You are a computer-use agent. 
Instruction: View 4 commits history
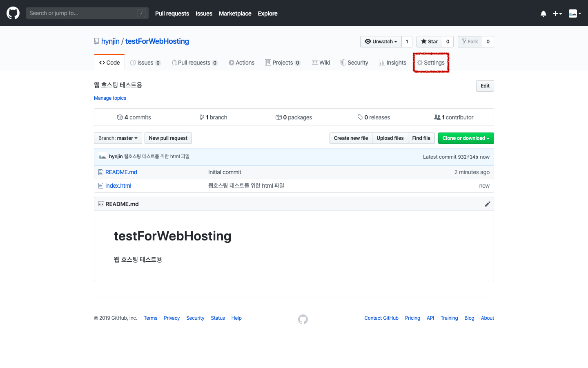[134, 117]
